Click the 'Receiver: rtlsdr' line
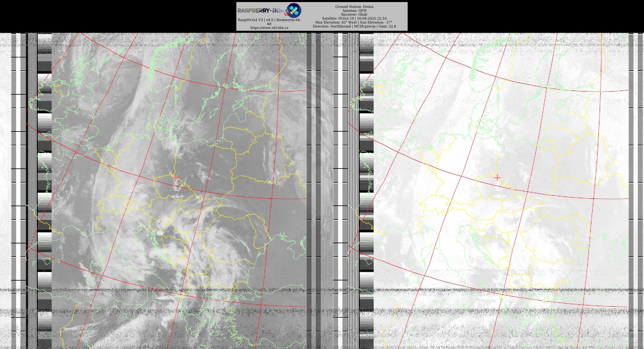This screenshot has height=349, width=644. 354,14
